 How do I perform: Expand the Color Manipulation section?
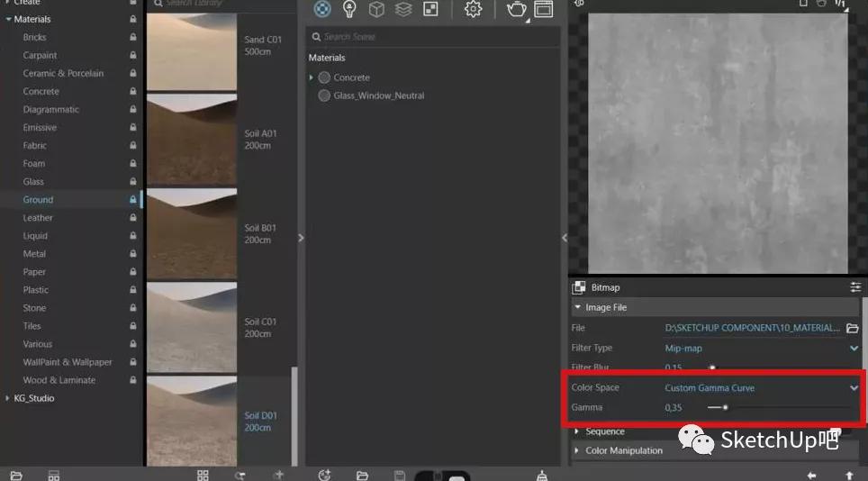pyautogui.click(x=623, y=450)
